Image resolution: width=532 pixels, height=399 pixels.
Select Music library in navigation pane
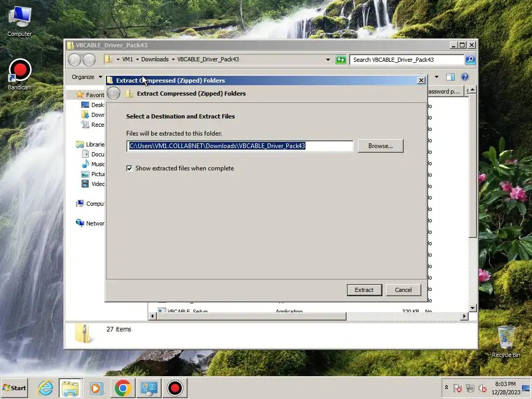92,164
